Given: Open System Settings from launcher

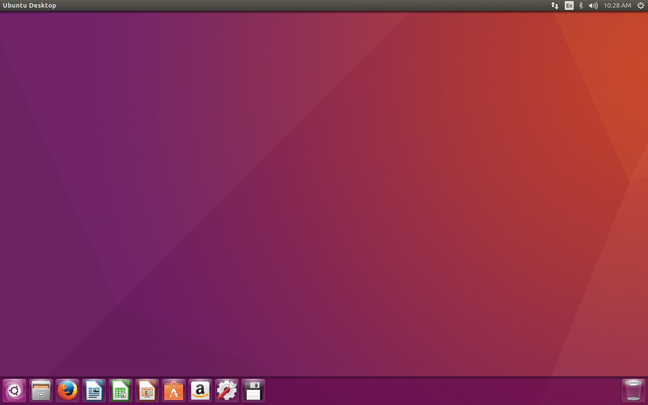Looking at the screenshot, I should click(x=226, y=390).
